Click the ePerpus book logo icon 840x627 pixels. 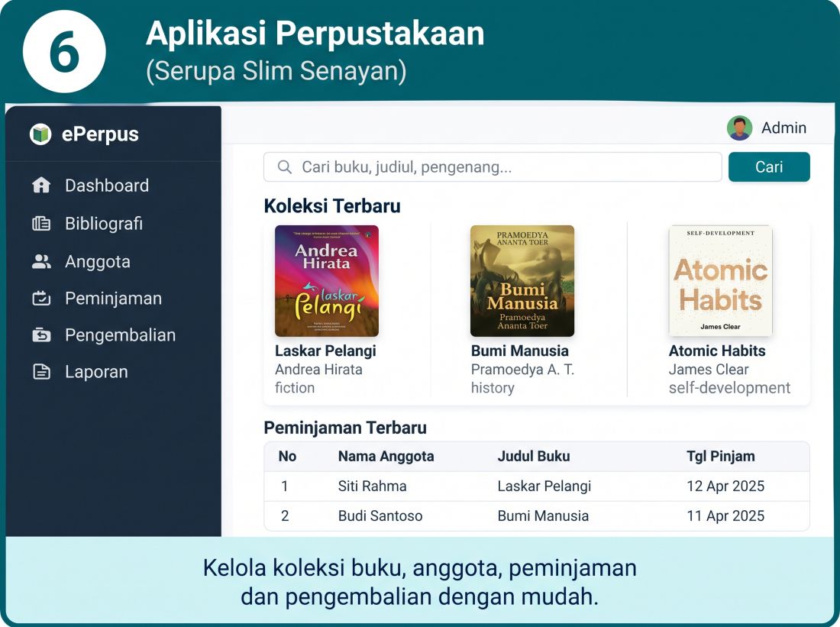[40, 134]
